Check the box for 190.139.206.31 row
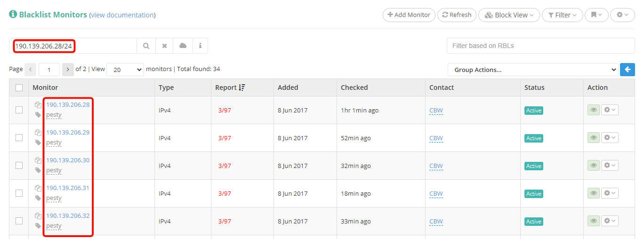 [x=19, y=193]
